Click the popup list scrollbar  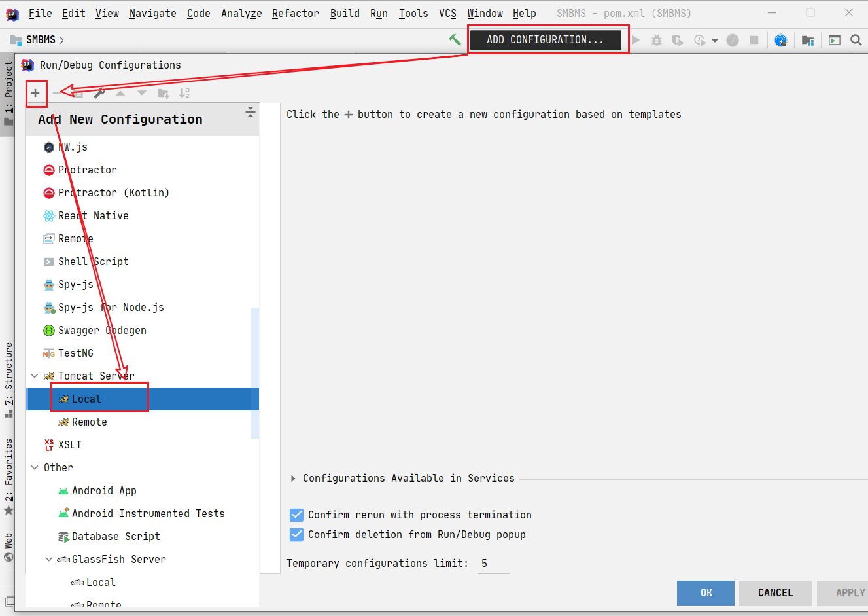pos(255,372)
